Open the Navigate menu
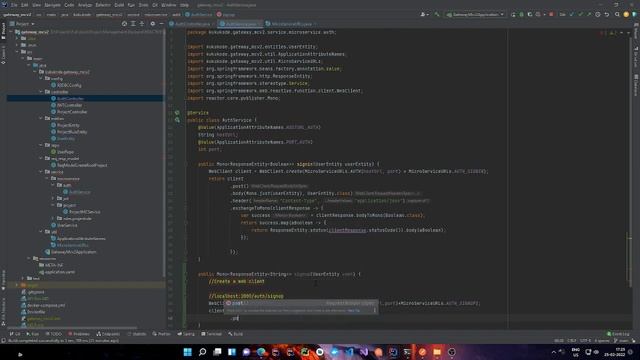This screenshot has width=640, height=360. (x=52, y=5)
